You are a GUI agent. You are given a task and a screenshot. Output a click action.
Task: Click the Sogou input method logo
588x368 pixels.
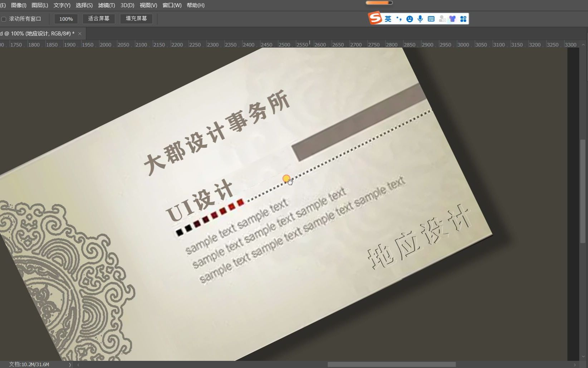[375, 18]
